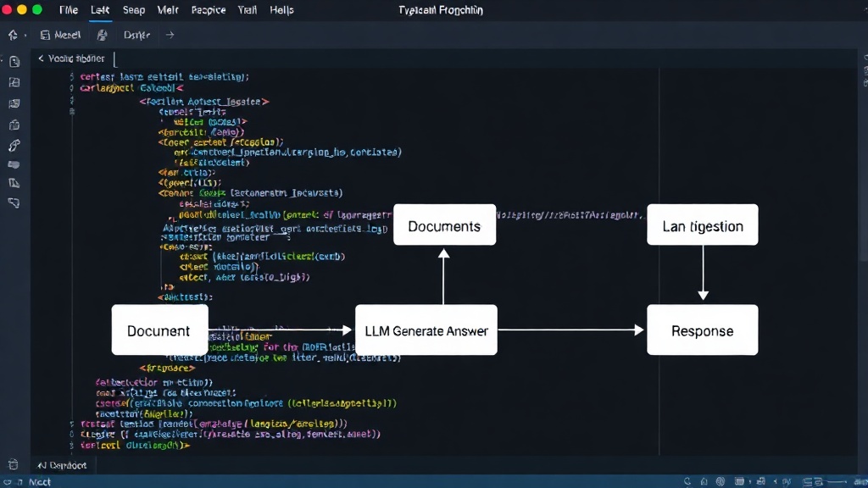Click the Lan tigestion diagram box
868x488 pixels.
tap(703, 225)
